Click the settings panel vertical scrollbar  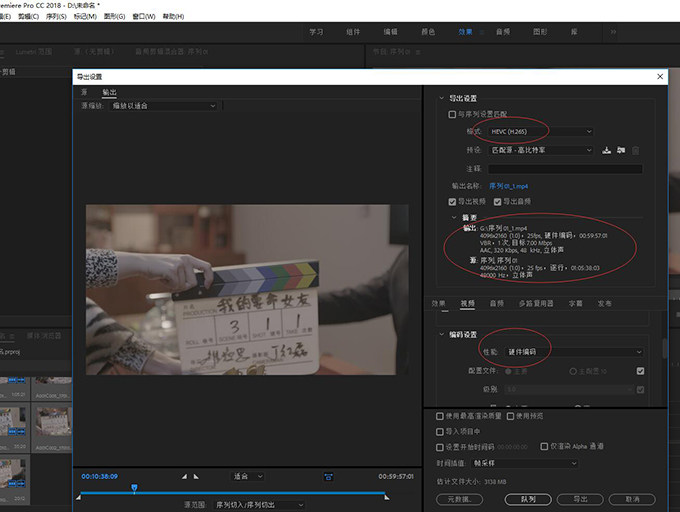[664, 348]
